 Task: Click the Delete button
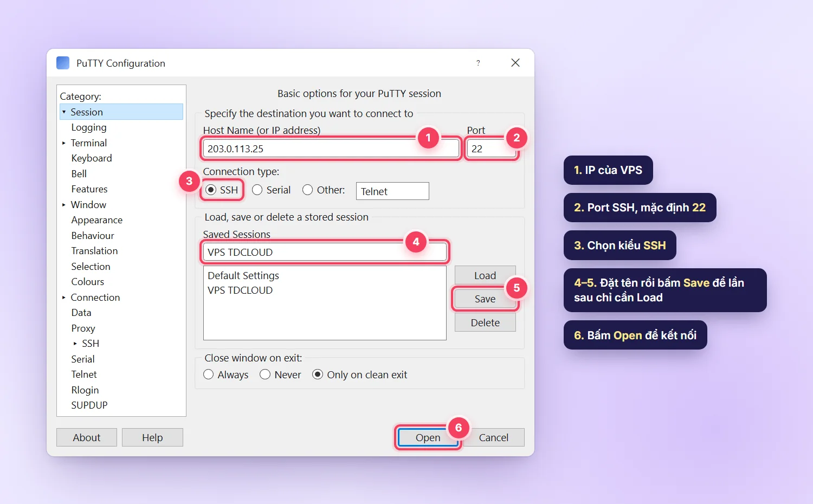pos(485,322)
